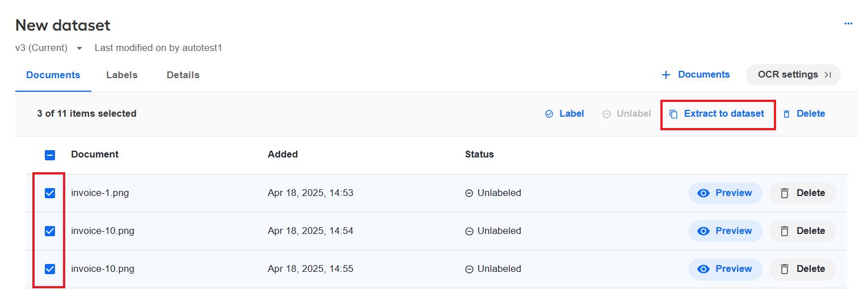Open the Details tab
Viewport: 868px width, 294px height.
[x=183, y=75]
